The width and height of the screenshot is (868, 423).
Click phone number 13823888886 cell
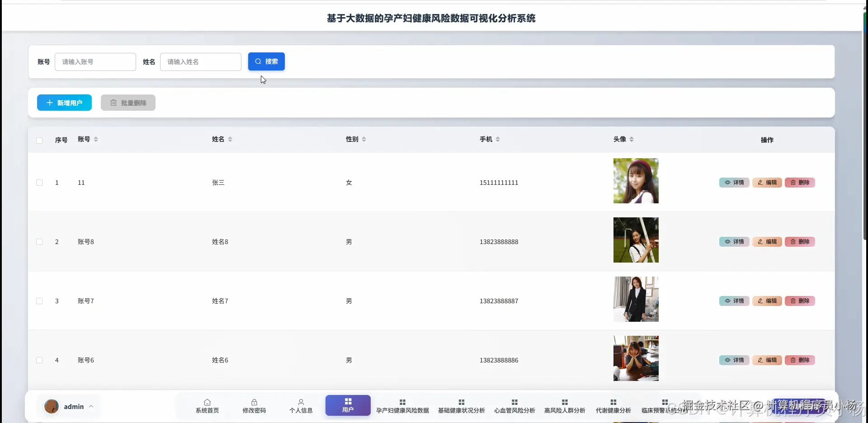(x=499, y=360)
